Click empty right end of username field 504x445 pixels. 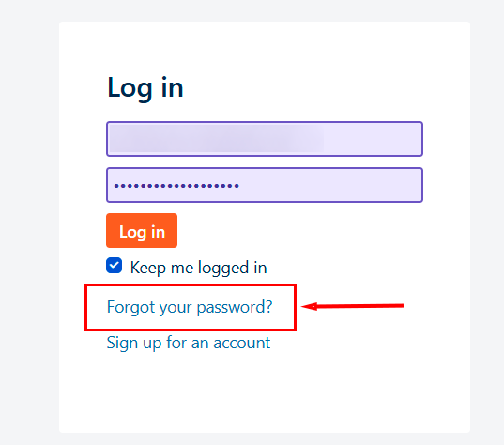[373, 139]
